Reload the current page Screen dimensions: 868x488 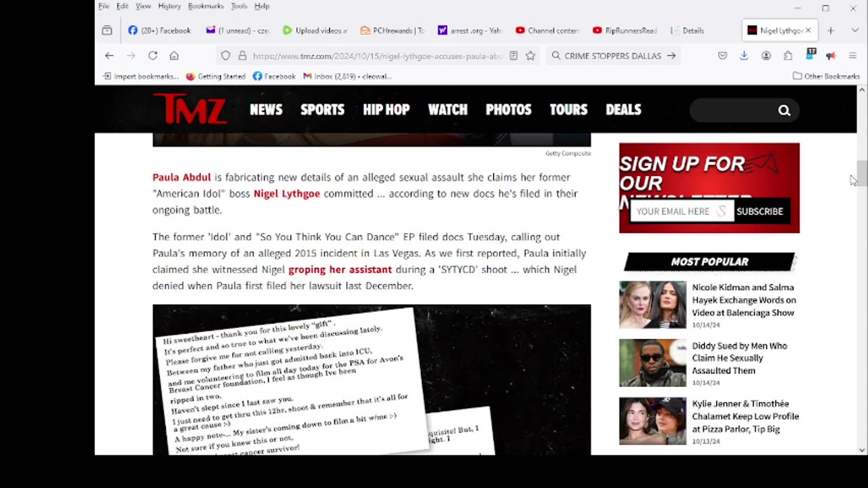[153, 56]
